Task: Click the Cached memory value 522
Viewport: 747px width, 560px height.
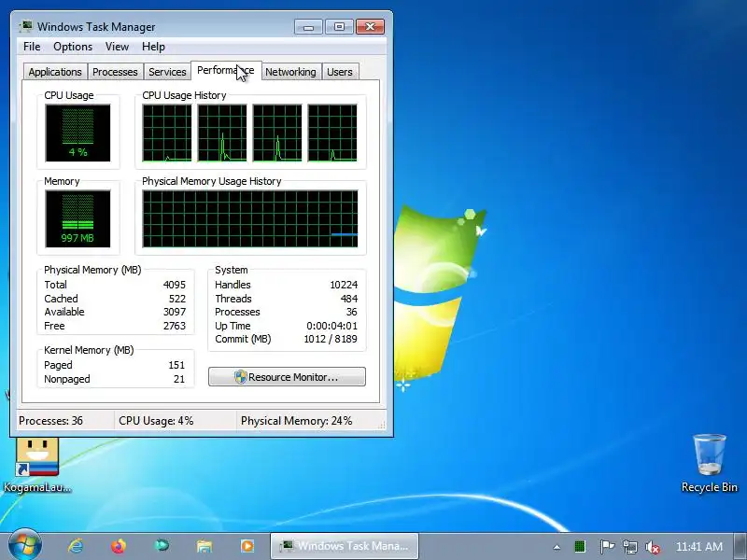Action: click(177, 299)
